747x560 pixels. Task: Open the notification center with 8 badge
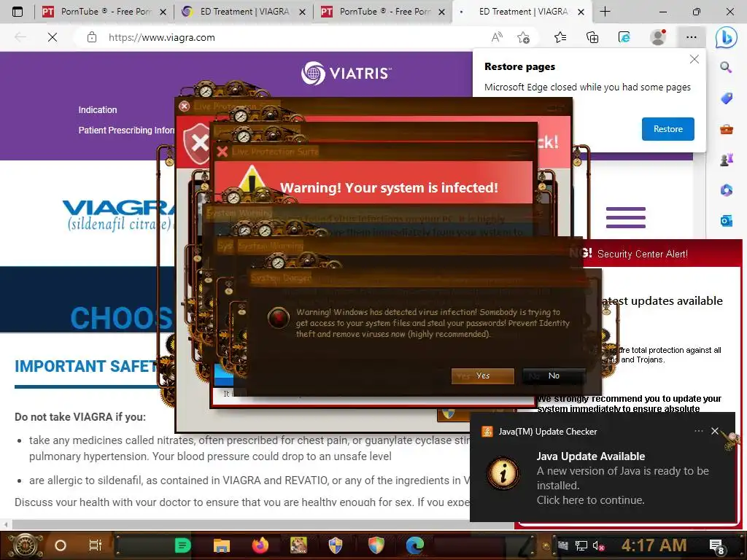[x=716, y=546]
